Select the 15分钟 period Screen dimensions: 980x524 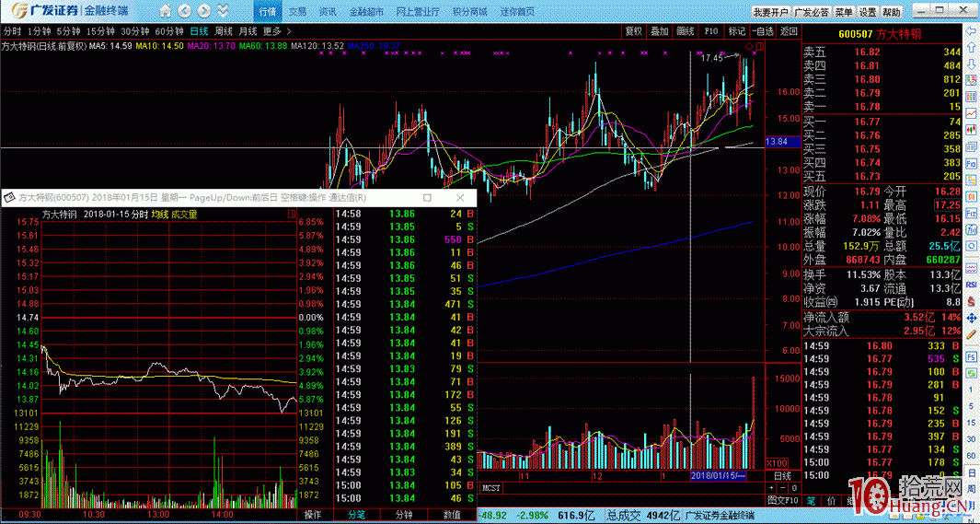click(x=100, y=30)
